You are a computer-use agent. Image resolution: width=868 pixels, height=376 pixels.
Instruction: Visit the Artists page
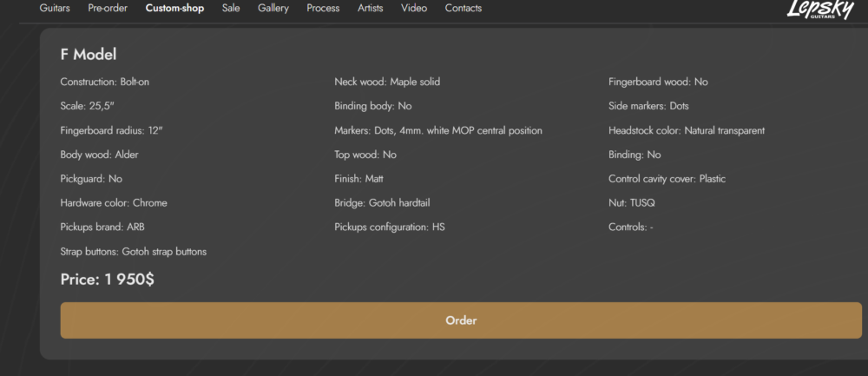371,9
